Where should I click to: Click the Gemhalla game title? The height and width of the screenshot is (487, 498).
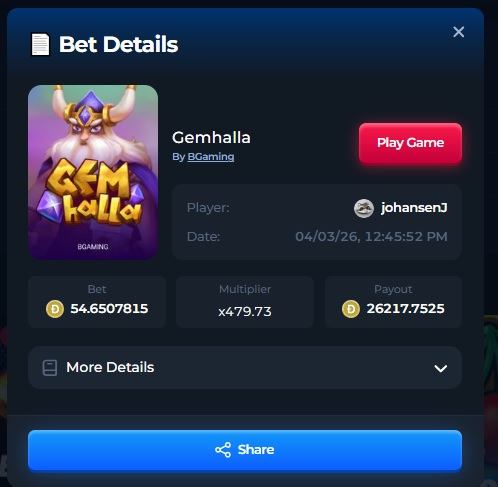[211, 137]
